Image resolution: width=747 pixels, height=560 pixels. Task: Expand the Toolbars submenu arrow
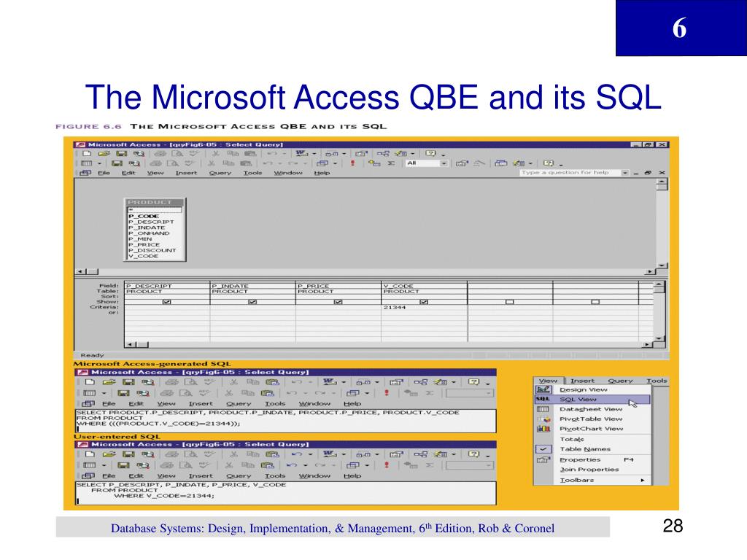(x=643, y=480)
